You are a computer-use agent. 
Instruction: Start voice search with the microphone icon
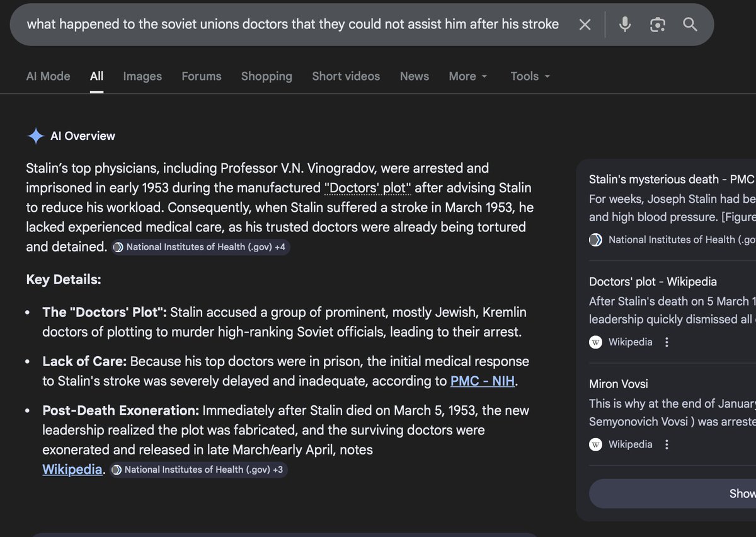point(624,25)
